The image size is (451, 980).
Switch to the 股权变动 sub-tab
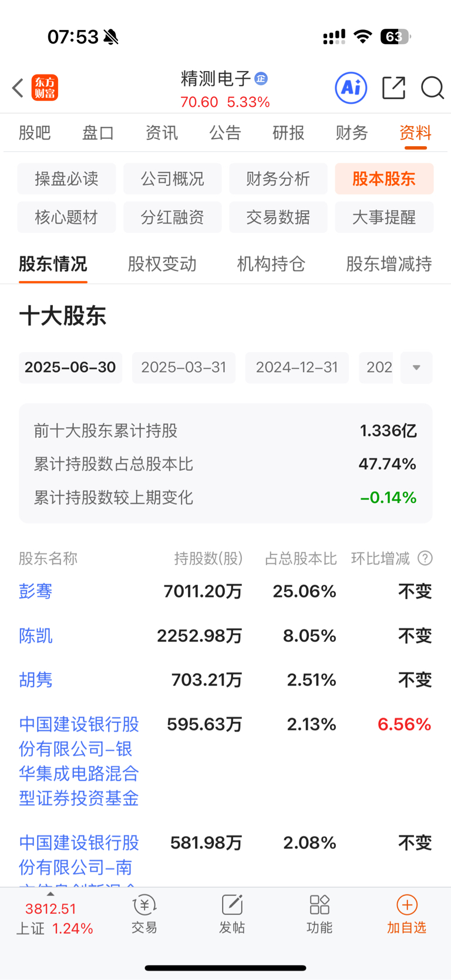click(162, 264)
